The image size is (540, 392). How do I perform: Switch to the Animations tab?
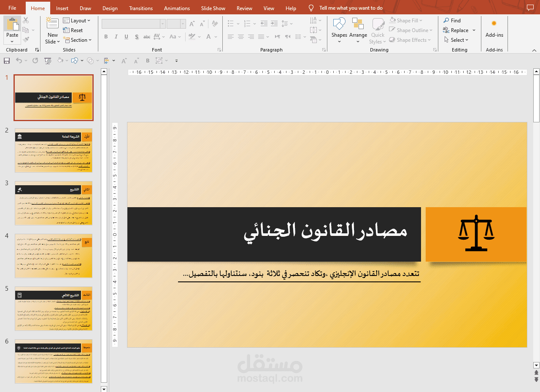click(x=177, y=8)
